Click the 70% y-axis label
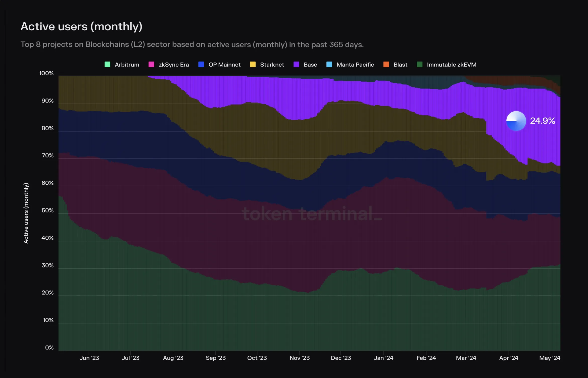This screenshot has width=588, height=378. coord(47,155)
